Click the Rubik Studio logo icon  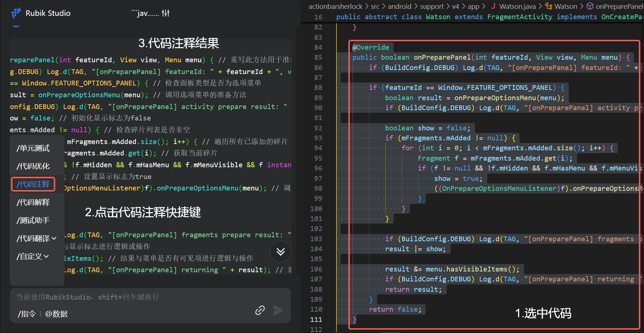(x=16, y=13)
